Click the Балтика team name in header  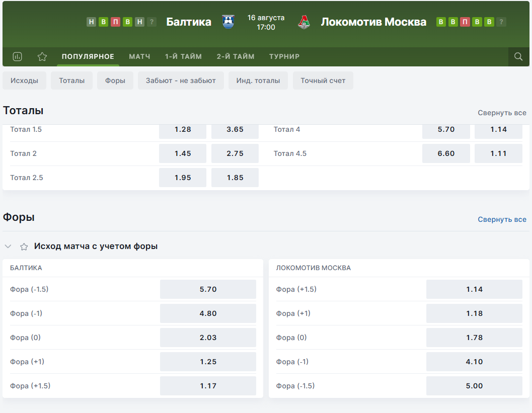189,22
